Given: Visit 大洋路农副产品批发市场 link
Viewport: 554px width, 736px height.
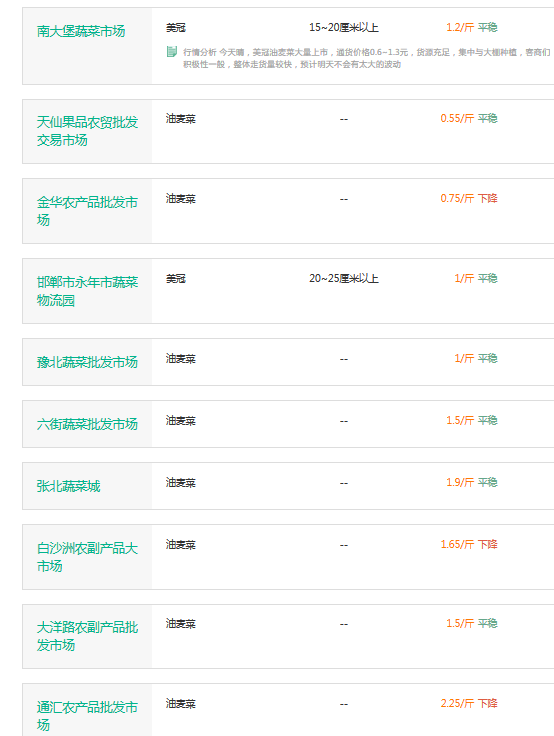Looking at the screenshot, I should [x=87, y=636].
